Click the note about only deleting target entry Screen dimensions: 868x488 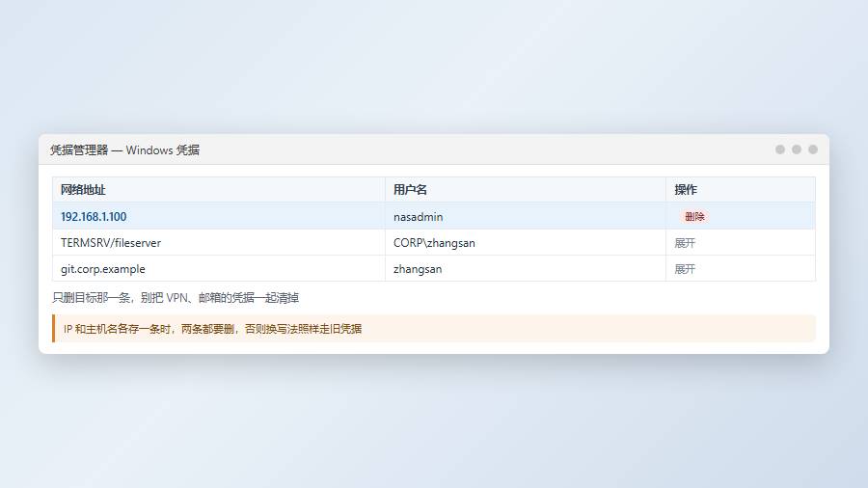176,298
